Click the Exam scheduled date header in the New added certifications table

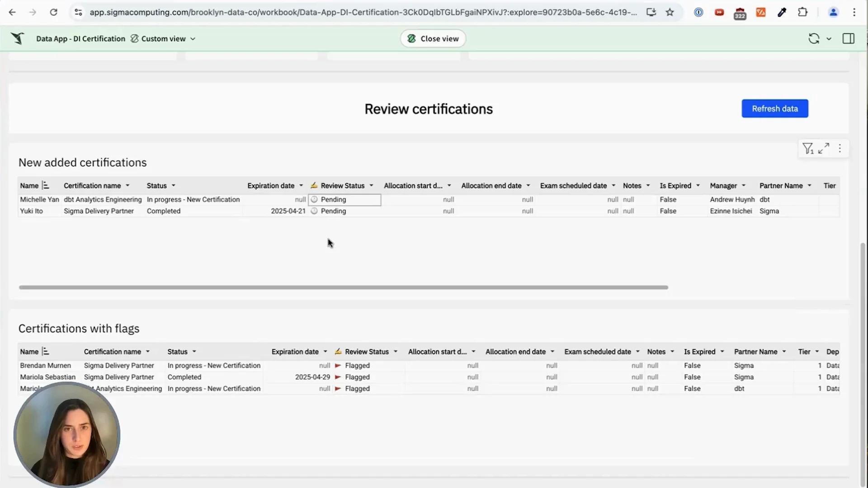click(x=573, y=186)
